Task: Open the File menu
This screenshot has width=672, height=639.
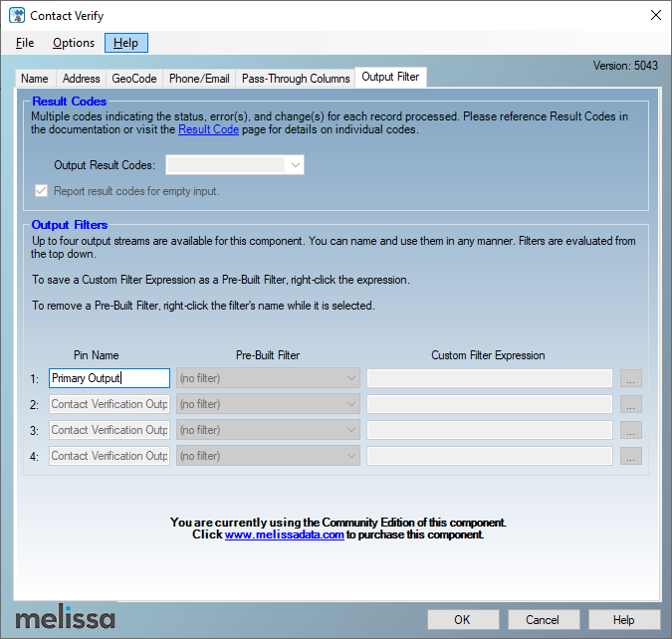Action: coord(25,43)
